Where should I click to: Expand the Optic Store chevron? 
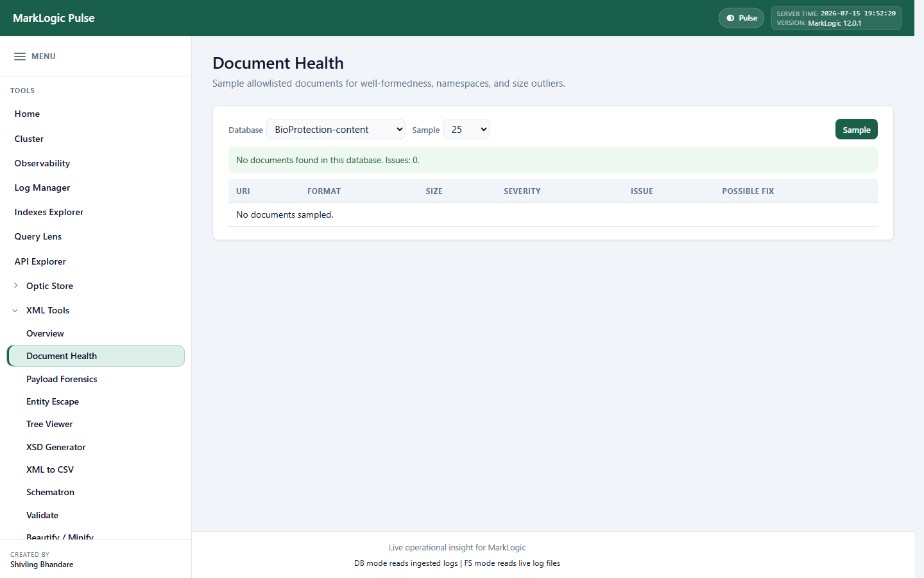(x=16, y=286)
